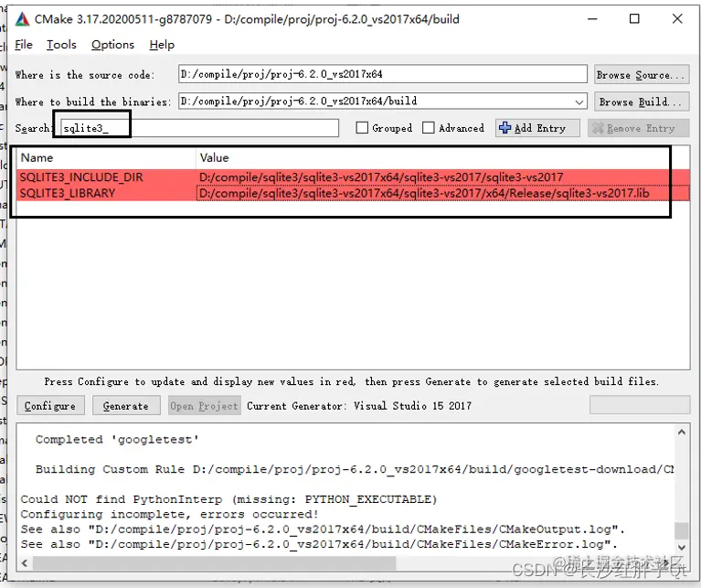Click output log scroll down arrow
701x588 pixels.
(681, 548)
